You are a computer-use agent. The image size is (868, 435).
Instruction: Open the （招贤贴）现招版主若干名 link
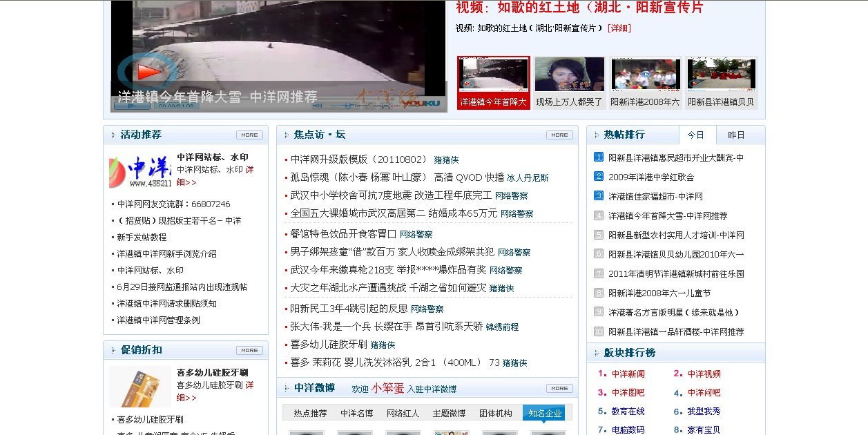pos(179,221)
